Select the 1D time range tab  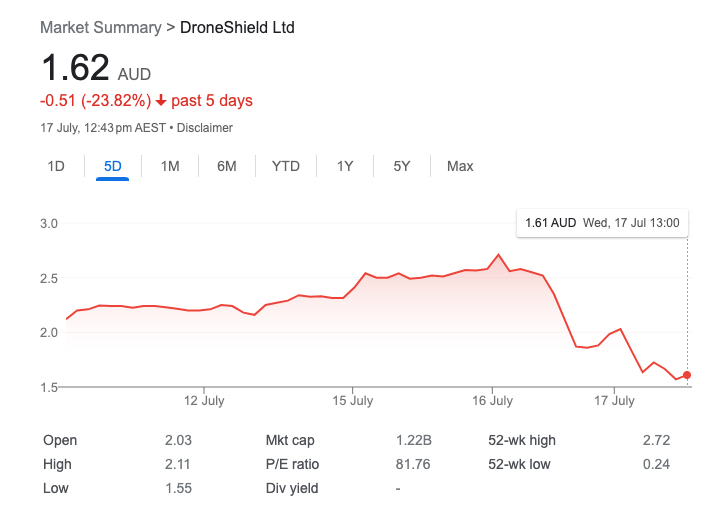coord(56,166)
